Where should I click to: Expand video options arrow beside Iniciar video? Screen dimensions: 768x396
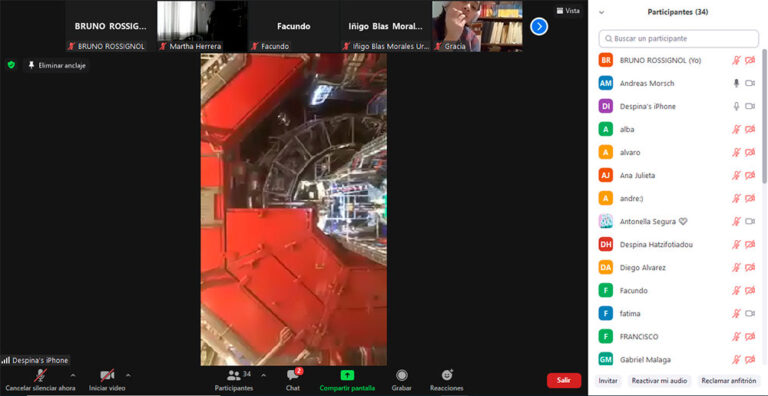(x=128, y=375)
